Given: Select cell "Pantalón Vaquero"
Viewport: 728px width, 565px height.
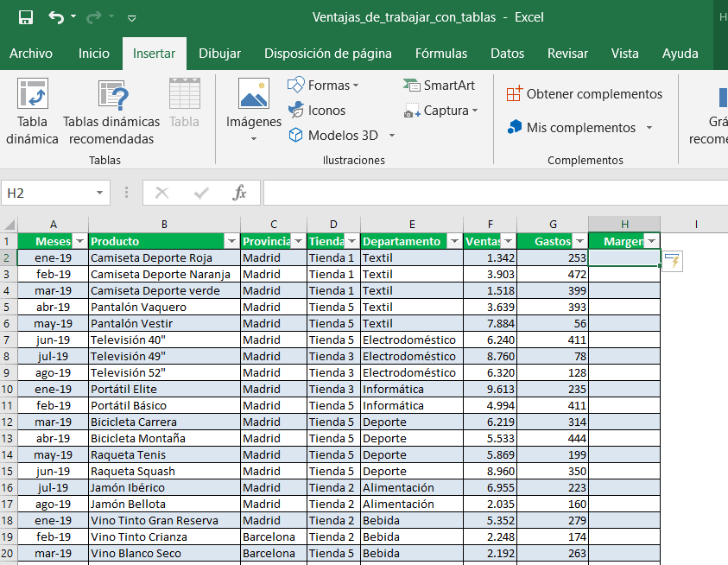Looking at the screenshot, I should (x=164, y=308).
